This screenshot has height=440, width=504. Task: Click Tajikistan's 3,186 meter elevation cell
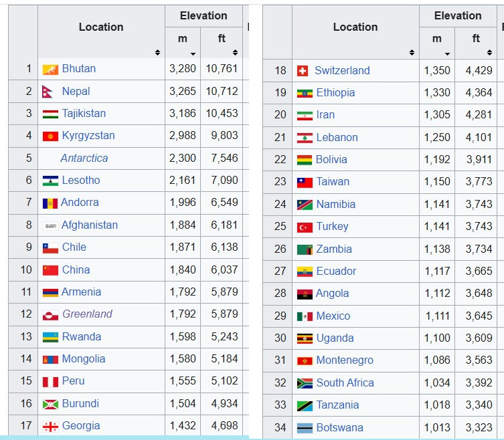pyautogui.click(x=183, y=114)
